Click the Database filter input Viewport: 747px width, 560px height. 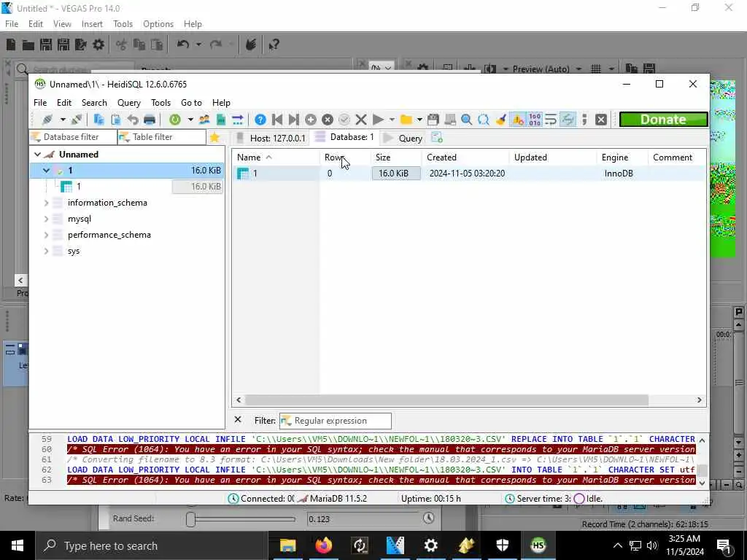coord(72,137)
